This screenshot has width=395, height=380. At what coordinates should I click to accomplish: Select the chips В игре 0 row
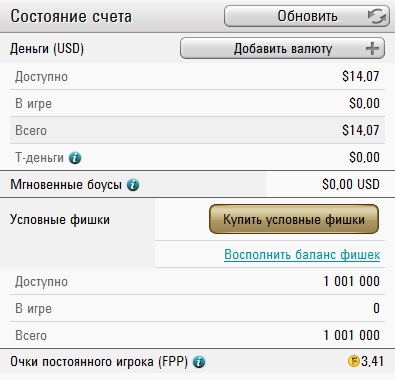tap(197, 308)
